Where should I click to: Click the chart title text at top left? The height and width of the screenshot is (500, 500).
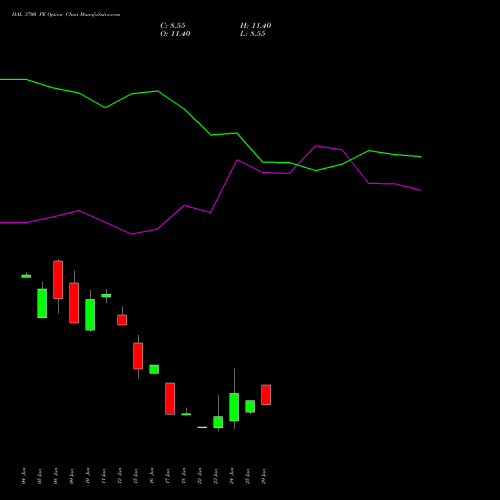pyautogui.click(x=66, y=15)
